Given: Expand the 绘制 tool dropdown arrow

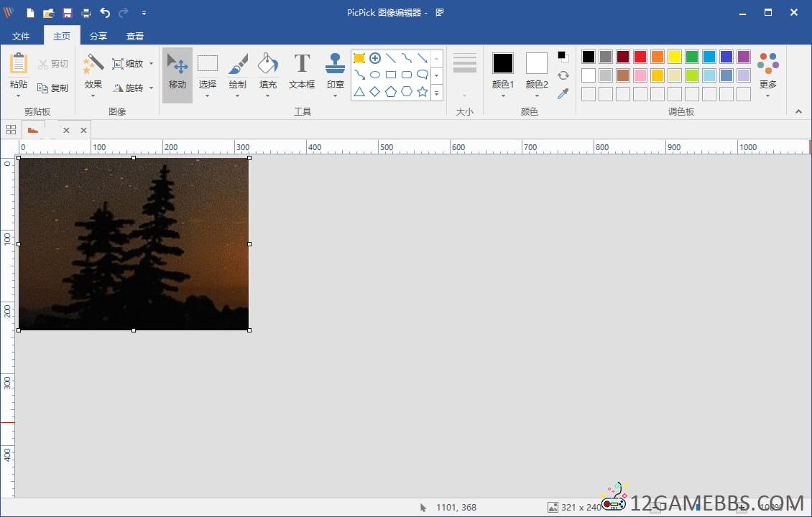Looking at the screenshot, I should pos(238,96).
